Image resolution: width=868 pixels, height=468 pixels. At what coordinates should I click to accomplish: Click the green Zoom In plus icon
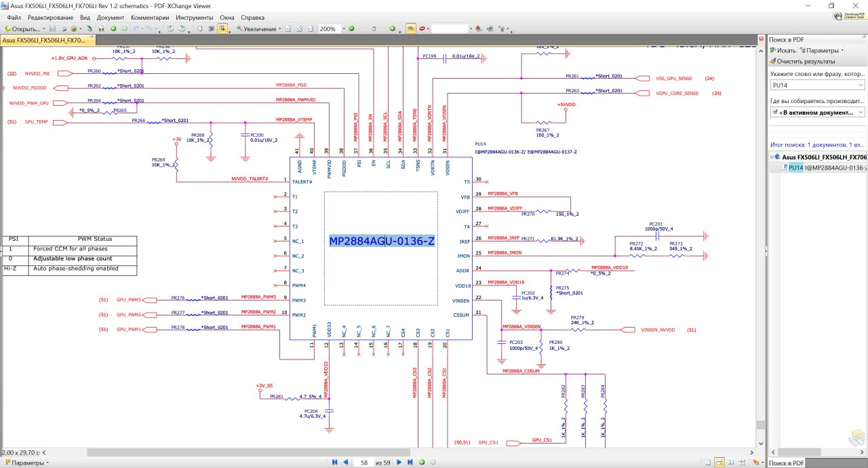tap(392, 29)
